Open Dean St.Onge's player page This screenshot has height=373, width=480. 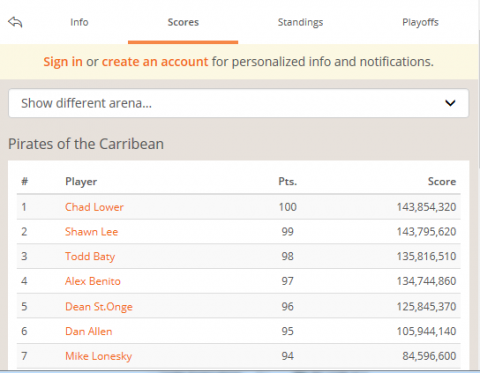coord(99,306)
